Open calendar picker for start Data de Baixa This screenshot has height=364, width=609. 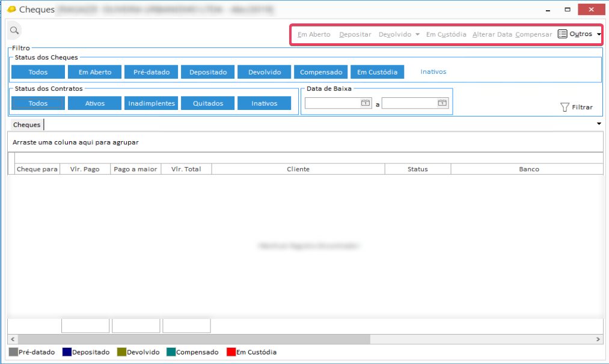click(x=365, y=103)
